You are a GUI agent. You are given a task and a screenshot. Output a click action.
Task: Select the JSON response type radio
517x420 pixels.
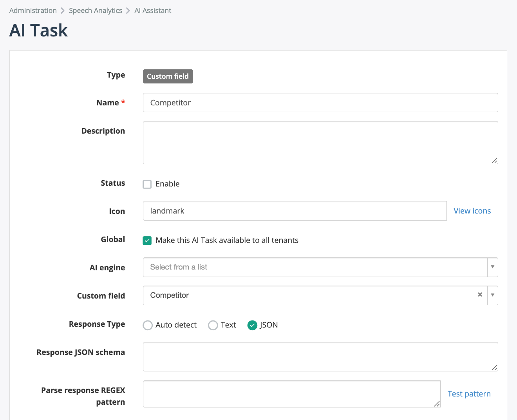click(x=252, y=325)
